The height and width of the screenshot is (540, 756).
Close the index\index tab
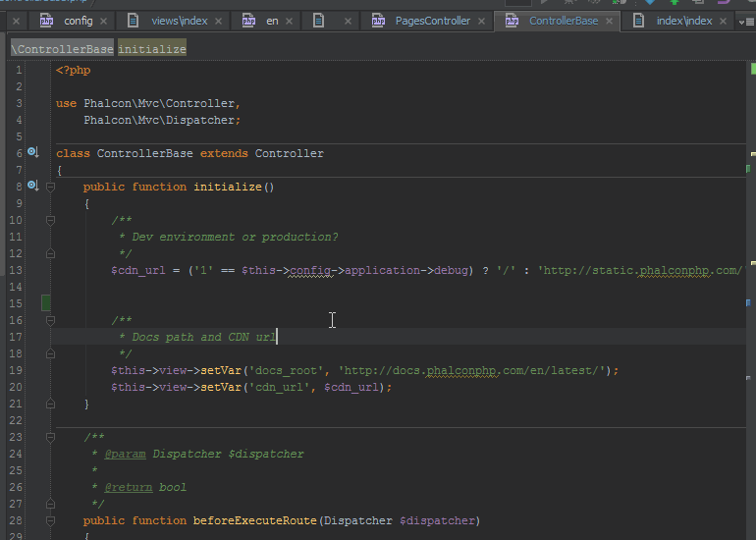click(723, 22)
